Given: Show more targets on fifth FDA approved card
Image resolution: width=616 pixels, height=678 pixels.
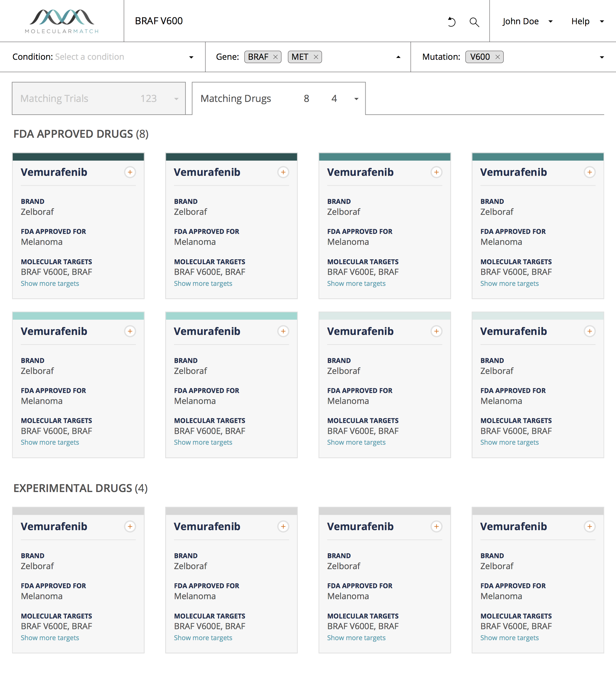Looking at the screenshot, I should 50,442.
